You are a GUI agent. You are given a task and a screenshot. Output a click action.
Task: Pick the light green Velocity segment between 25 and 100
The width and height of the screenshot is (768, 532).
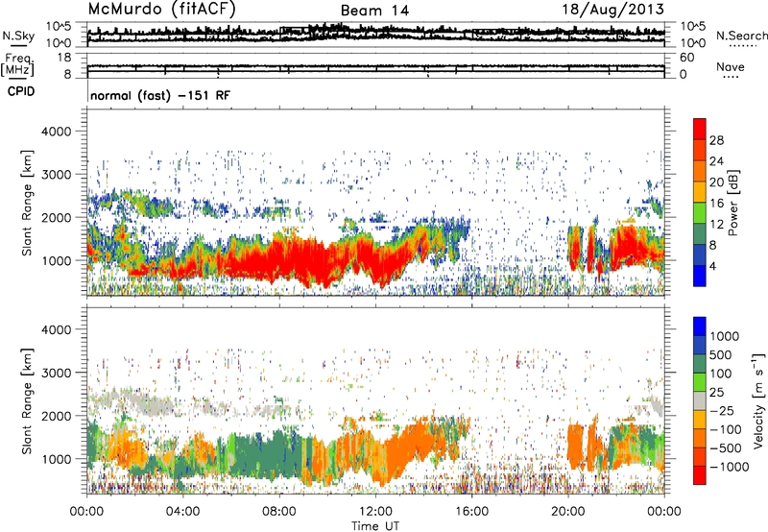coord(700,382)
